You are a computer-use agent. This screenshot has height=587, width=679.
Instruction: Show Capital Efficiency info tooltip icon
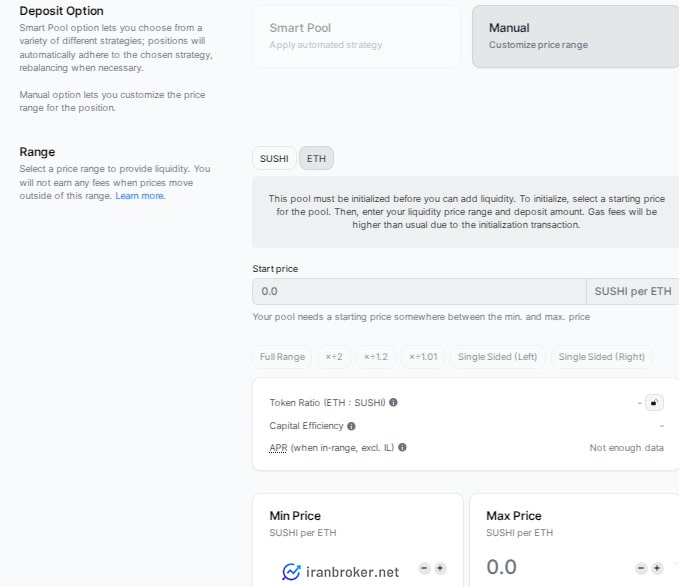tap(351, 426)
